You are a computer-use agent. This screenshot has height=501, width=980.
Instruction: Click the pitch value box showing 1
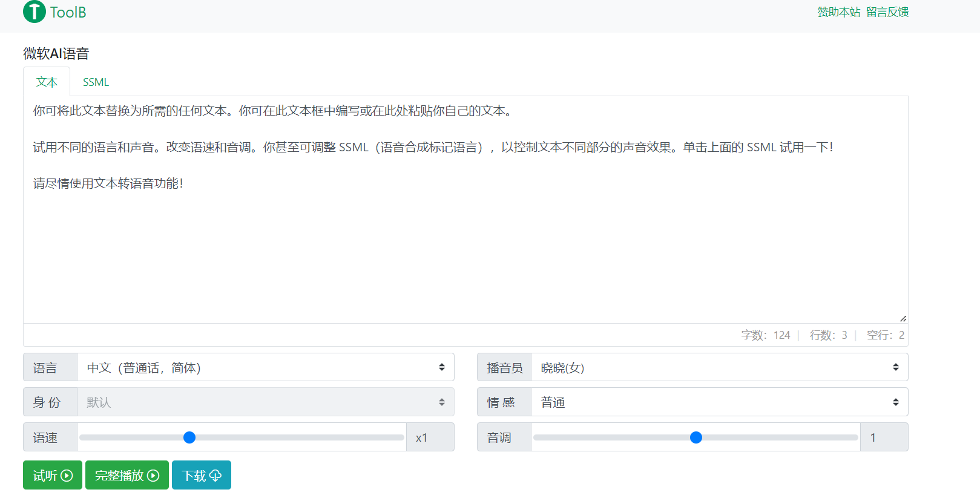(x=884, y=437)
